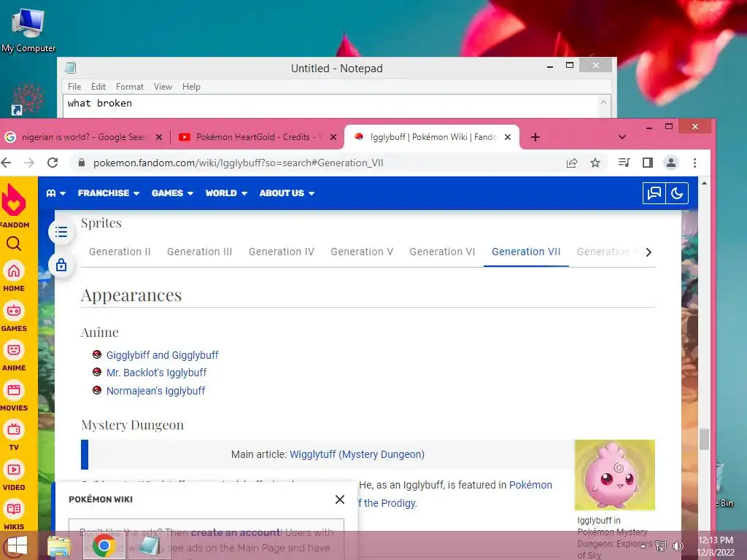Screen dimensions: 747x560
Task: Open Notepad Help menu
Action: tap(192, 87)
